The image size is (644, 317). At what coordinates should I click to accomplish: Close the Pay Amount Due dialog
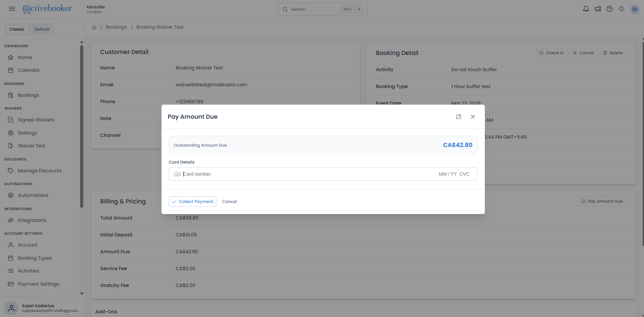[473, 117]
